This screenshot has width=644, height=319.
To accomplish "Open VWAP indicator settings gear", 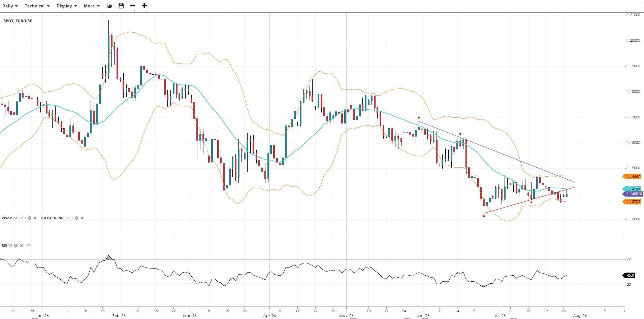I will [29, 218].
